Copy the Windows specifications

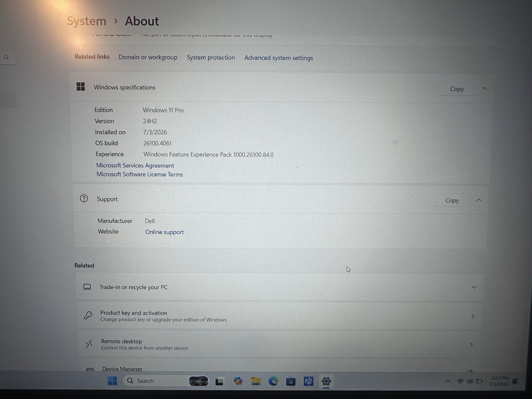point(457,89)
